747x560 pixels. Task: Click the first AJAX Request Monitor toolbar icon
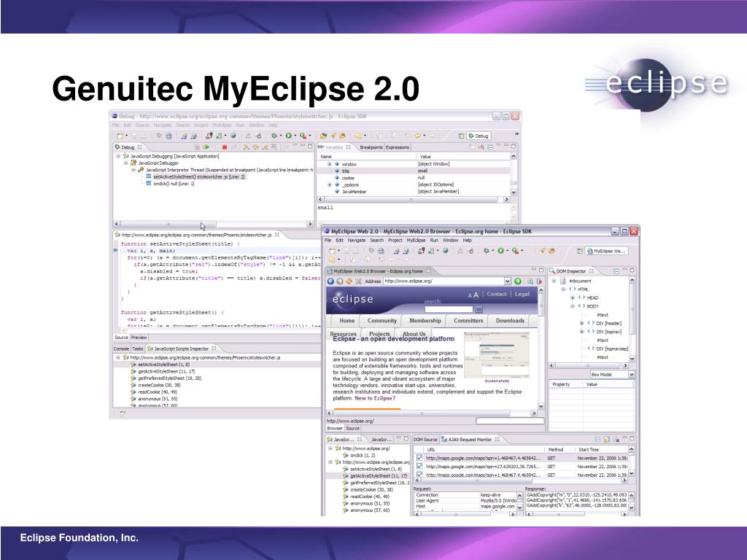pyautogui.click(x=598, y=439)
